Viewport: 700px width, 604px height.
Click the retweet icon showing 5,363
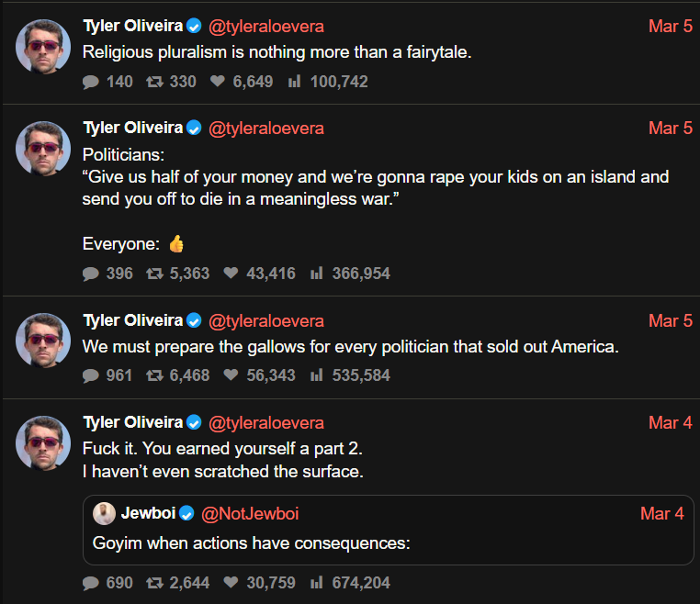point(154,274)
